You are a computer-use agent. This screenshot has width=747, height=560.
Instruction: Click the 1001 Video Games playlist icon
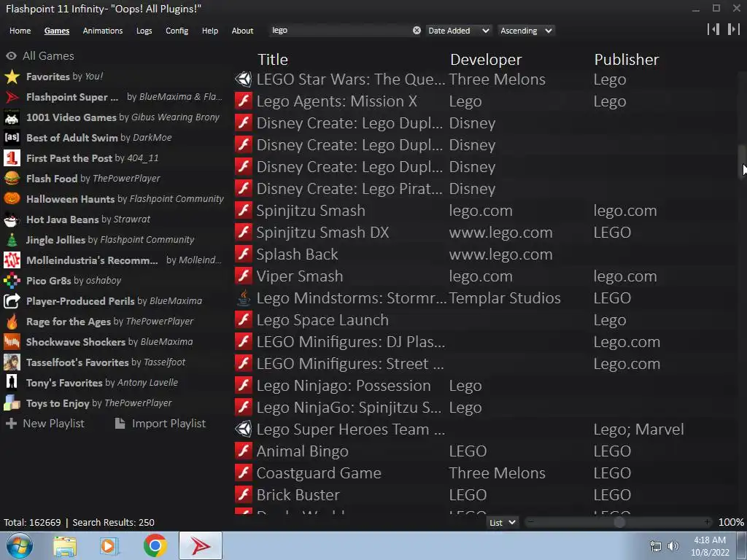tap(12, 117)
